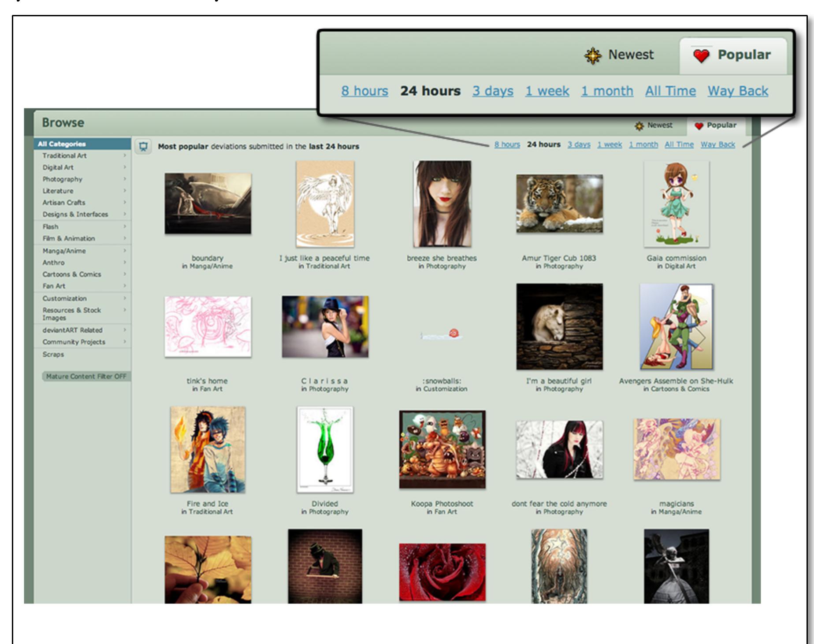This screenshot has width=814, height=644.
Task: Choose All Time in the Browse panel
Action: coord(679,144)
